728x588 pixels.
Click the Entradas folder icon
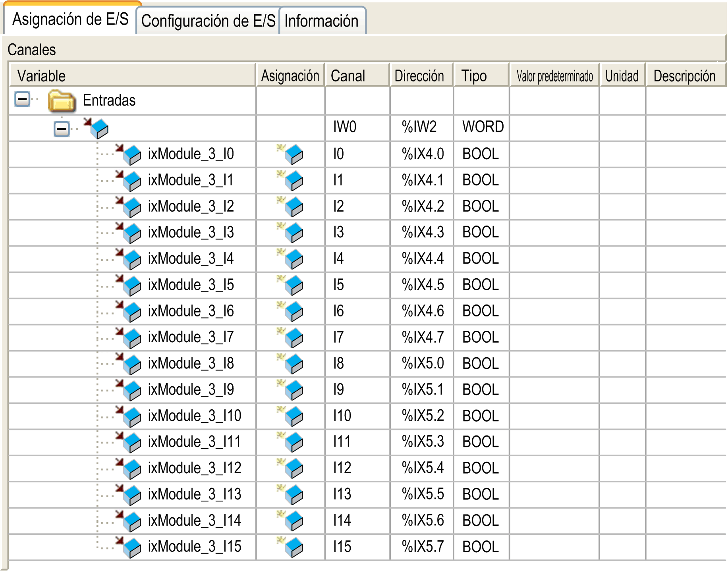(62, 101)
